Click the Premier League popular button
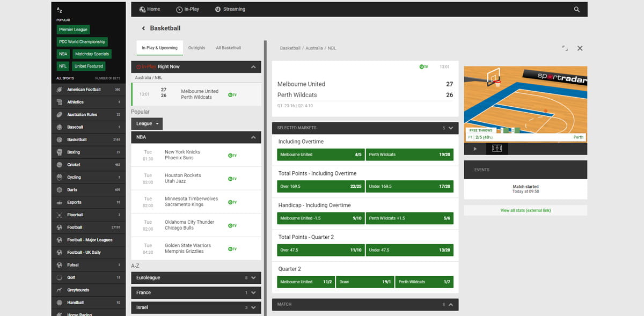The width and height of the screenshot is (644, 316). click(x=74, y=30)
